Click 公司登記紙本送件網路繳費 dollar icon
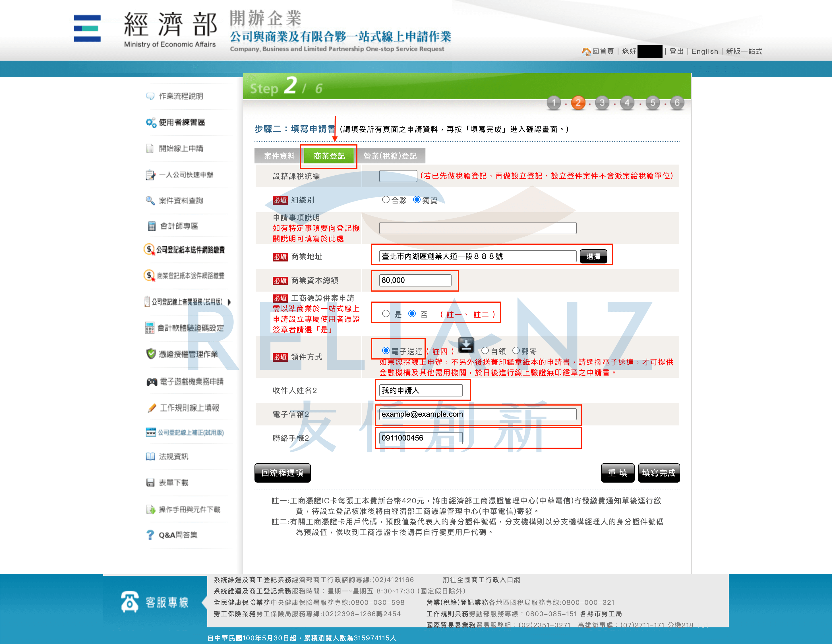This screenshot has width=832, height=644. tap(149, 250)
